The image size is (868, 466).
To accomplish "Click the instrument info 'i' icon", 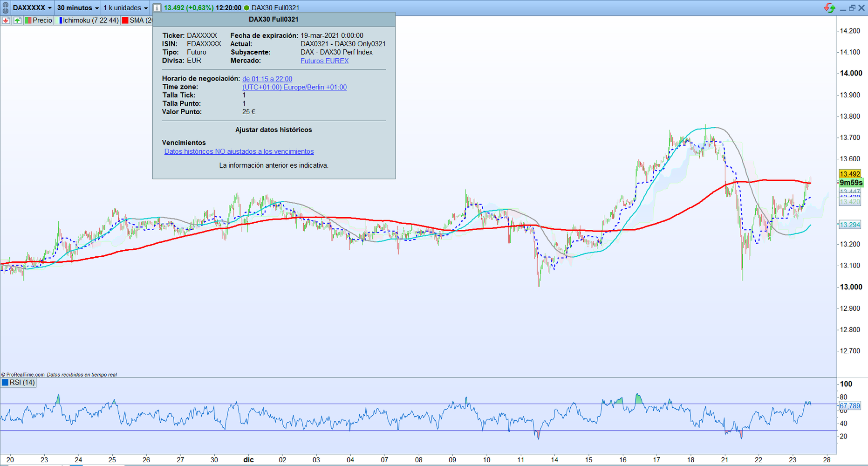I will tap(157, 8).
